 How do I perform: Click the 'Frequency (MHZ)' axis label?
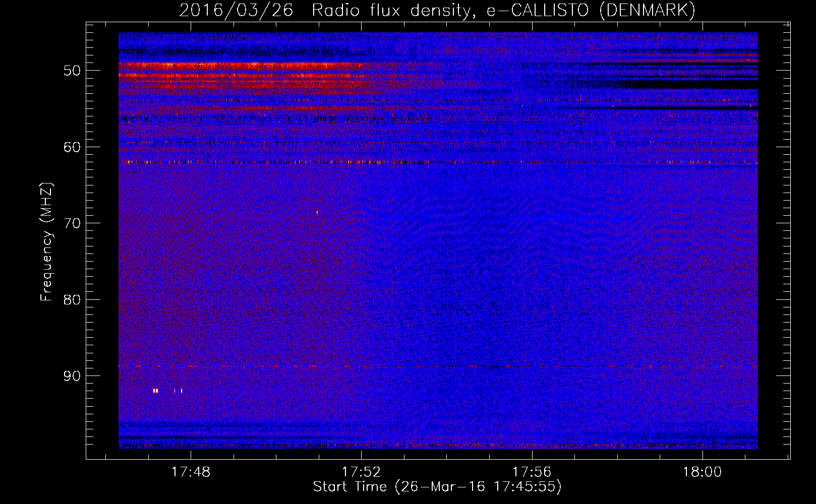pyautogui.click(x=46, y=242)
